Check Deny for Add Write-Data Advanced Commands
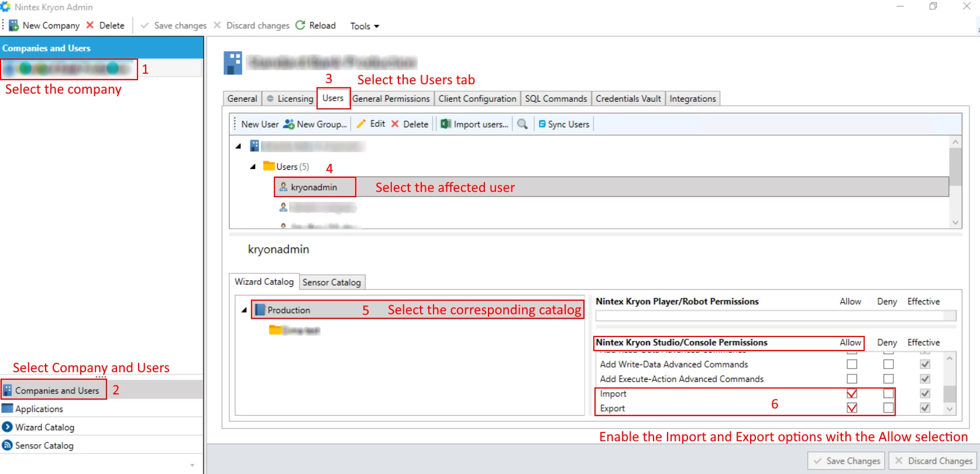Screen dimensions: 980x474 click(888, 364)
